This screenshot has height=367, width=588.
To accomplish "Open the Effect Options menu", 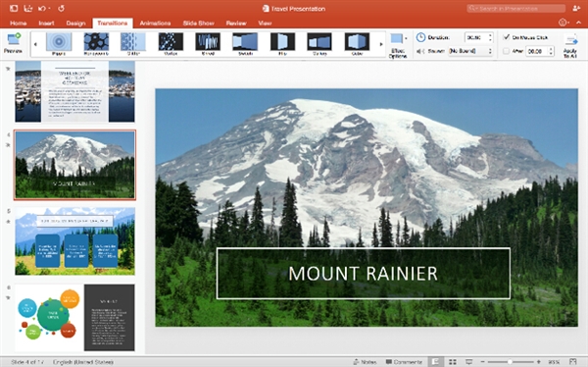I will [398, 45].
